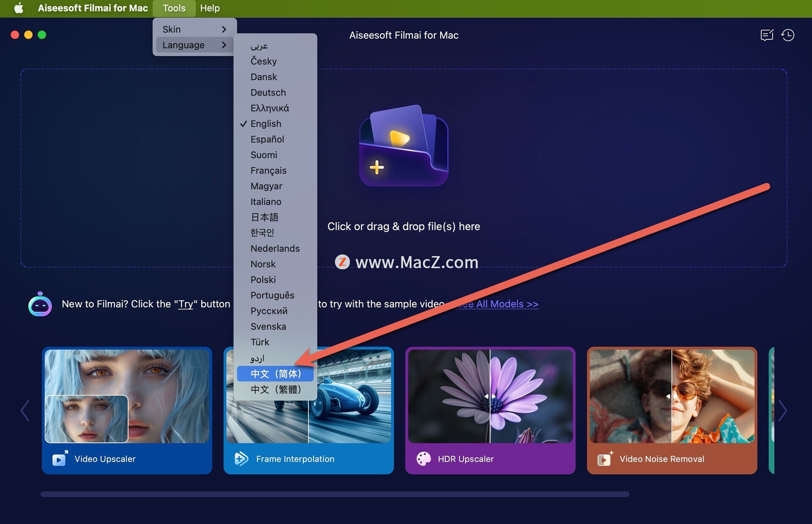The height and width of the screenshot is (524, 812).
Task: Click the Video Noise Removal icon
Action: click(x=605, y=459)
